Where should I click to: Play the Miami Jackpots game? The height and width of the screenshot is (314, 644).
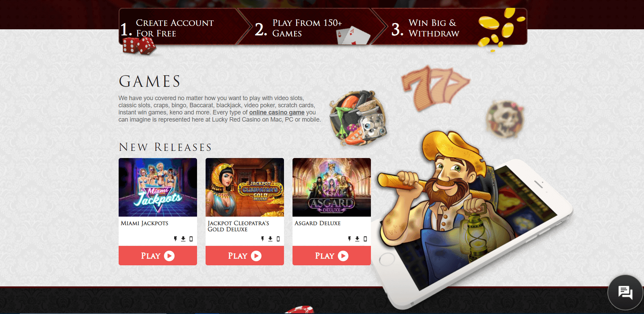click(158, 255)
